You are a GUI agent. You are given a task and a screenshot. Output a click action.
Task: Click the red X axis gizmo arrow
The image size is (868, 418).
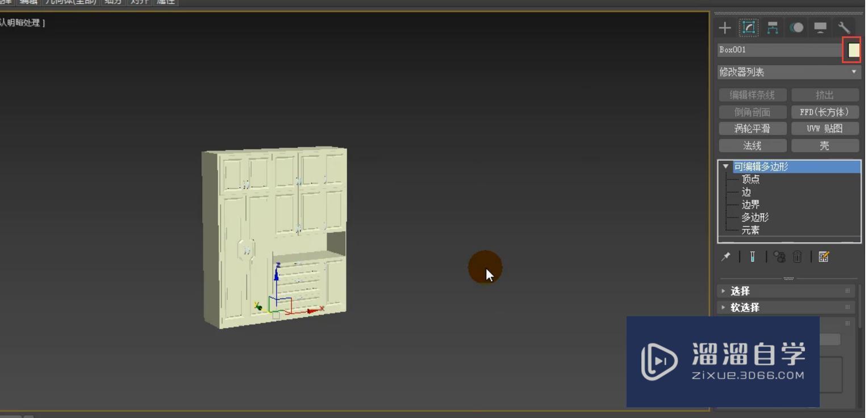pyautogui.click(x=313, y=311)
